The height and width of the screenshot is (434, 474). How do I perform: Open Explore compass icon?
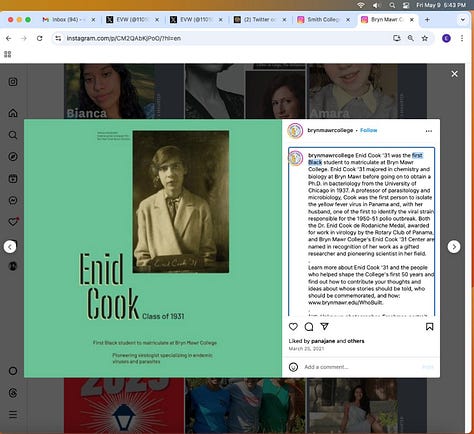(13, 157)
